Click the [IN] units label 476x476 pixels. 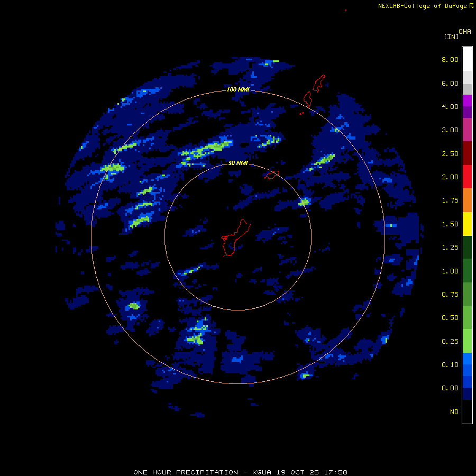451,36
